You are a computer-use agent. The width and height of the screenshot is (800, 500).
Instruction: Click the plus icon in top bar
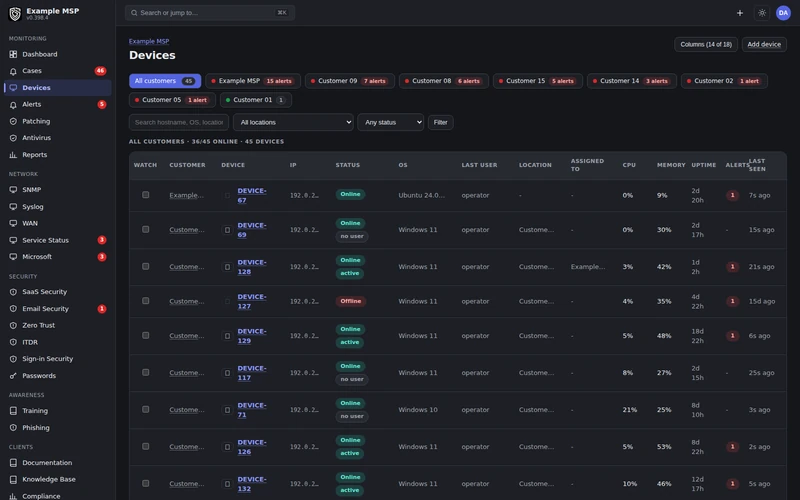tap(740, 13)
